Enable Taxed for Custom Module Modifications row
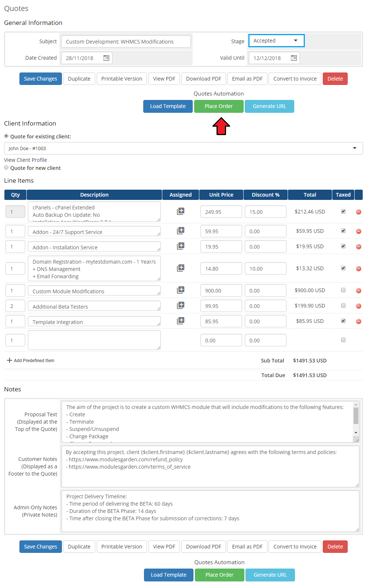 (343, 290)
